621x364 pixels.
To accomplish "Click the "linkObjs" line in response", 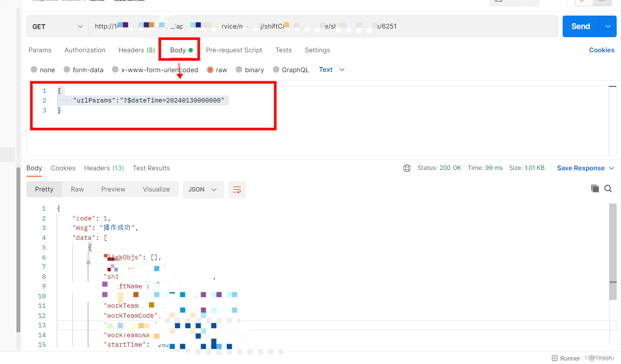I will coord(132,257).
